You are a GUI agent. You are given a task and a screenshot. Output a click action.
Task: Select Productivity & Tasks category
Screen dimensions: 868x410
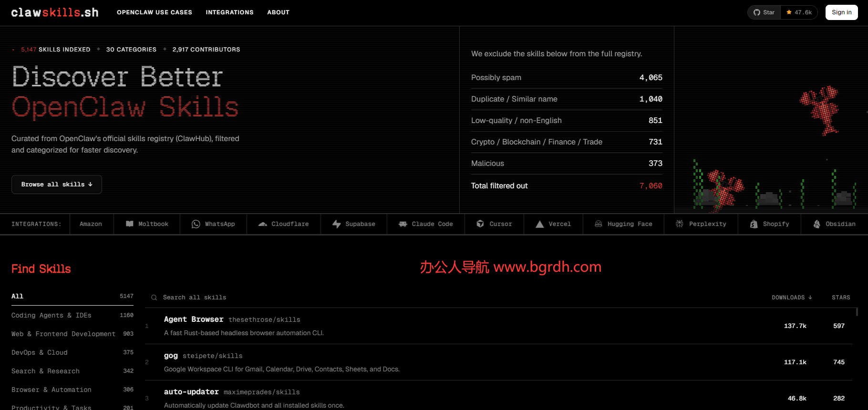[x=72, y=408]
